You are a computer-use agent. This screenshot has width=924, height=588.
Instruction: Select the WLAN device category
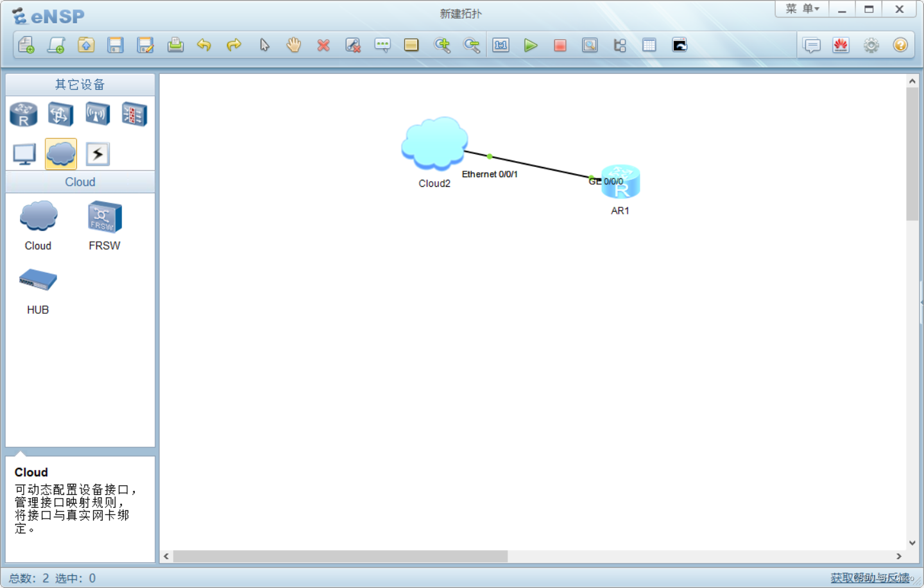[98, 115]
